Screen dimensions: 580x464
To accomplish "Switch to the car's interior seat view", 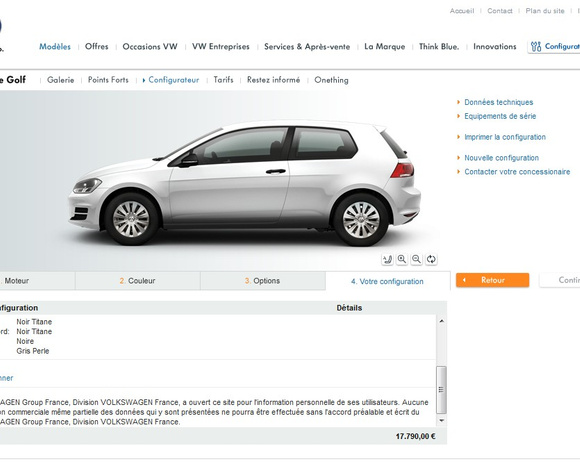I will (x=387, y=259).
